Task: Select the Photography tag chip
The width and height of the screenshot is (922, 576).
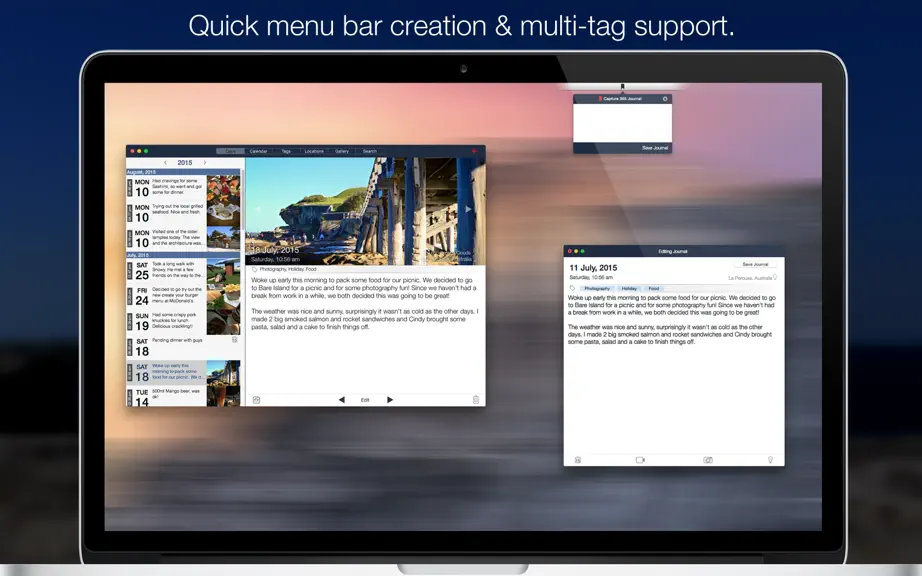Action: [597, 289]
